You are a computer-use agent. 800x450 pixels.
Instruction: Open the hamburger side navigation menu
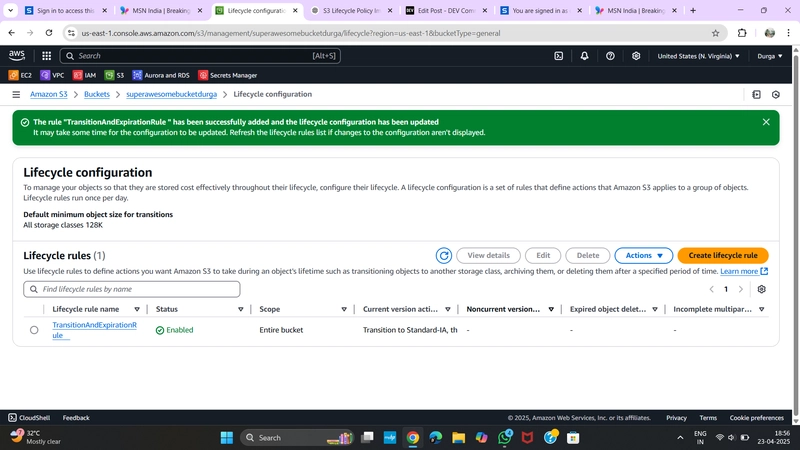pyautogui.click(x=16, y=94)
